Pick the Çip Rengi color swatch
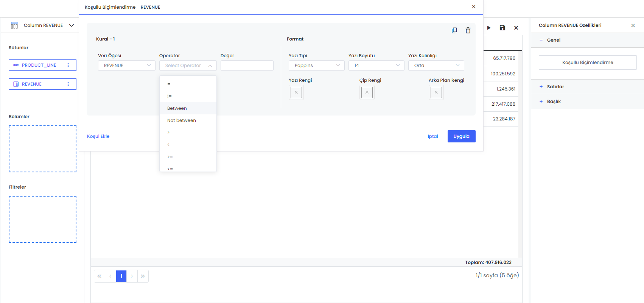This screenshot has width=644, height=303. [367, 92]
